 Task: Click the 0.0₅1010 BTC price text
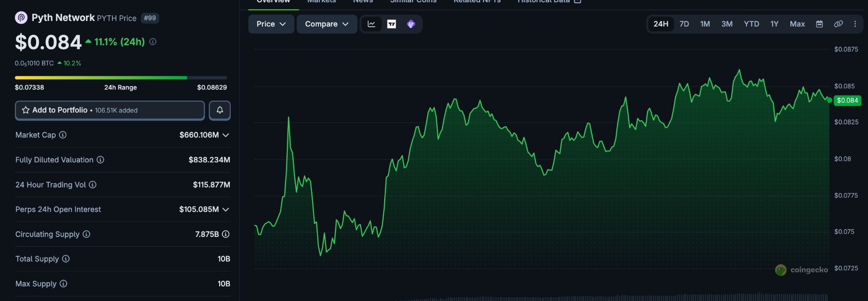tap(34, 63)
